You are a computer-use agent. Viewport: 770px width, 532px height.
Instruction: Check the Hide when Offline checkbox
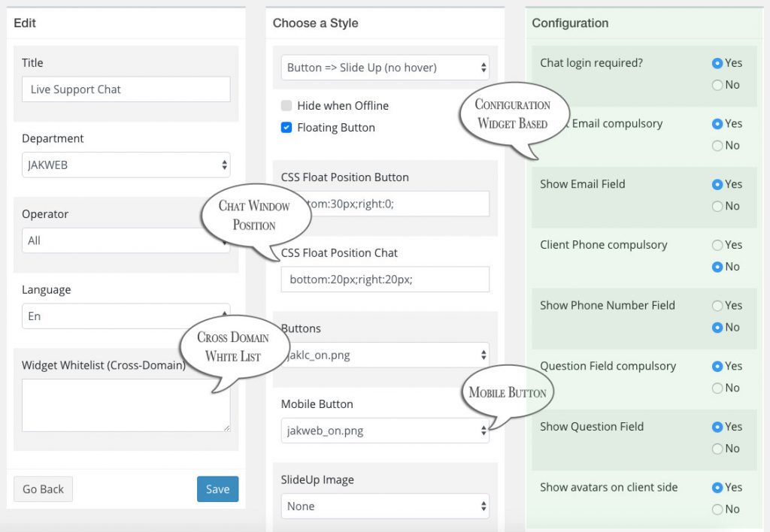(286, 106)
